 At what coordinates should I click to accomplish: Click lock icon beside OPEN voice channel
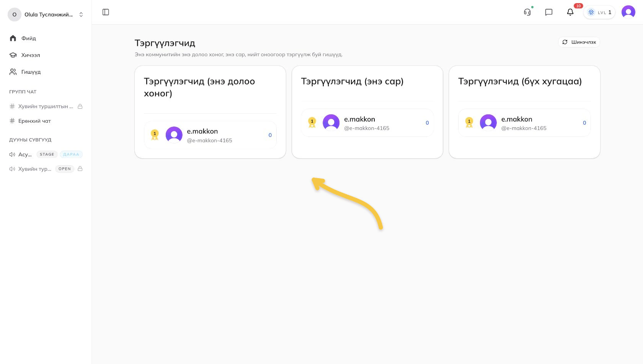coord(80,169)
